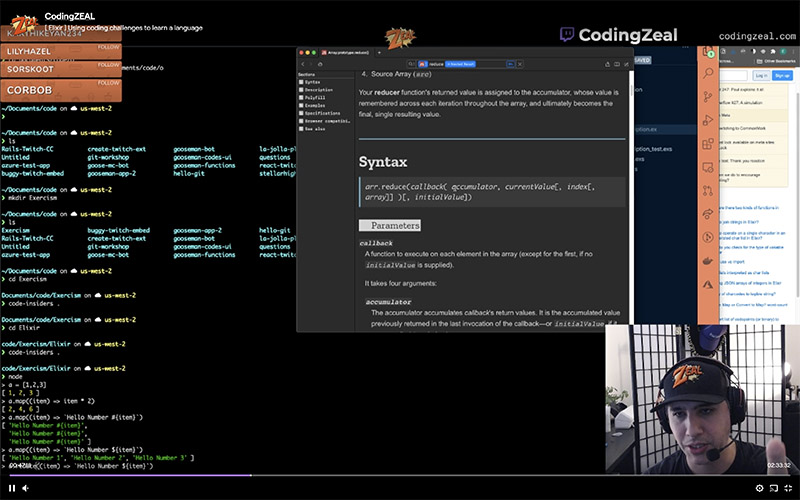This screenshot has height=500, width=800.
Task: Click the webcam feed of the streamer
Action: [702, 399]
